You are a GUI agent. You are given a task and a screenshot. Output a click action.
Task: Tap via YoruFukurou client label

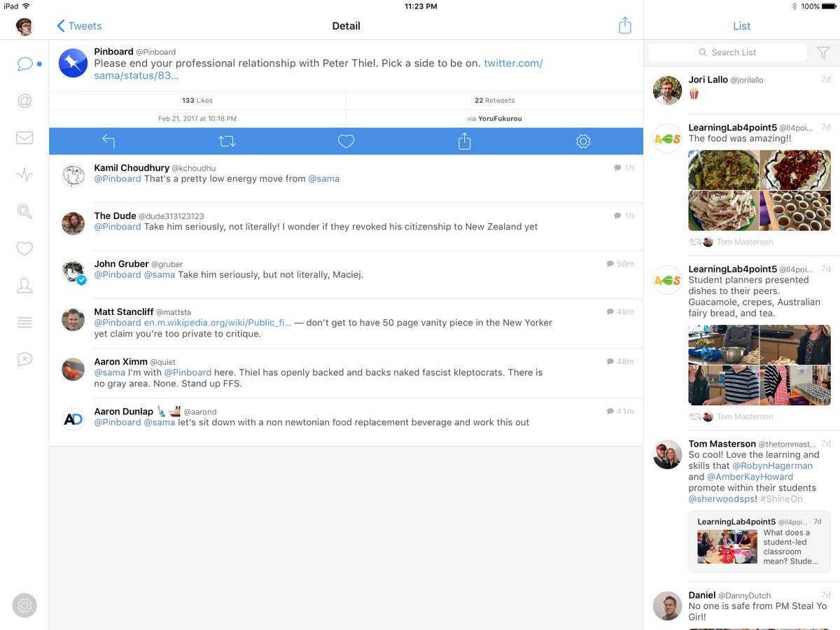pos(494,118)
